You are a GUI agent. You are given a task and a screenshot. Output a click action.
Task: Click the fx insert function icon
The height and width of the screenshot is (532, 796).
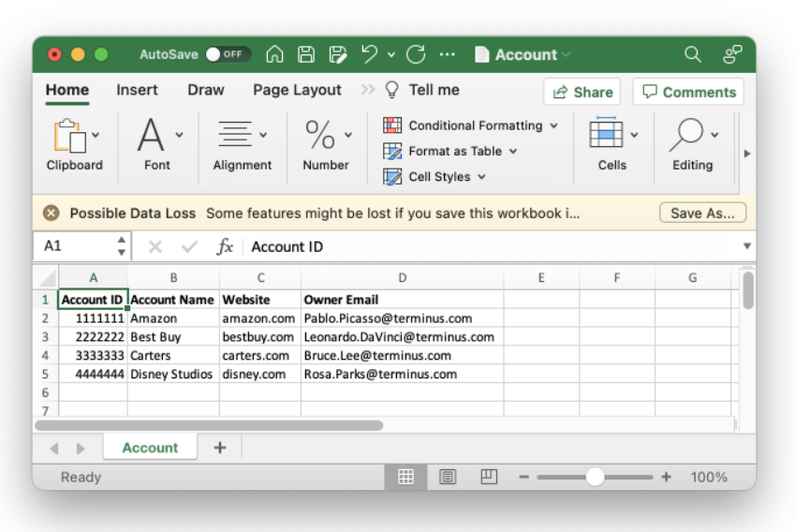(x=225, y=246)
